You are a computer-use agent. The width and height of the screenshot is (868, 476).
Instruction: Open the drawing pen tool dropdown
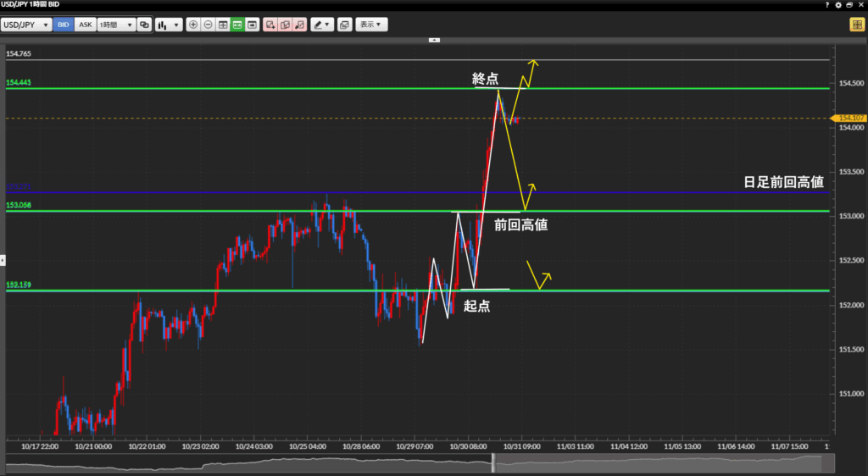(321, 25)
